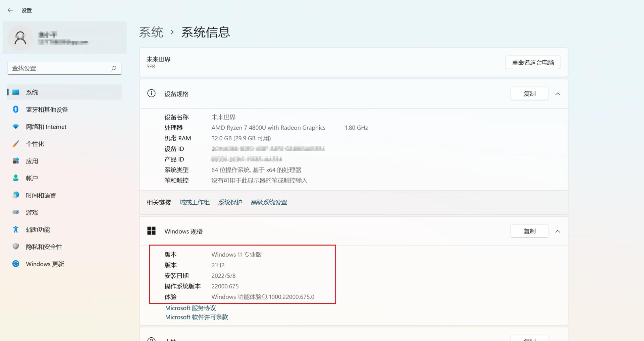Click 系统 in the breadcrumb header
This screenshot has height=341, width=644.
151,32
